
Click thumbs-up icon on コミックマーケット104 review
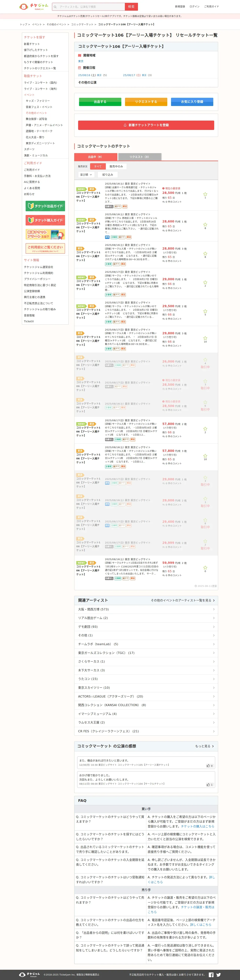(x=208, y=784)
